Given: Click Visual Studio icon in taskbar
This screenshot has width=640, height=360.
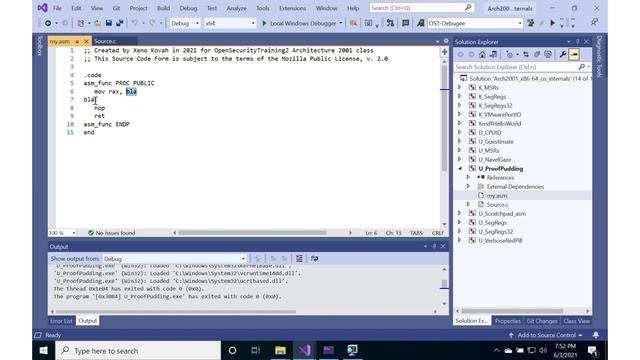Looking at the screenshot, I should coord(304,350).
